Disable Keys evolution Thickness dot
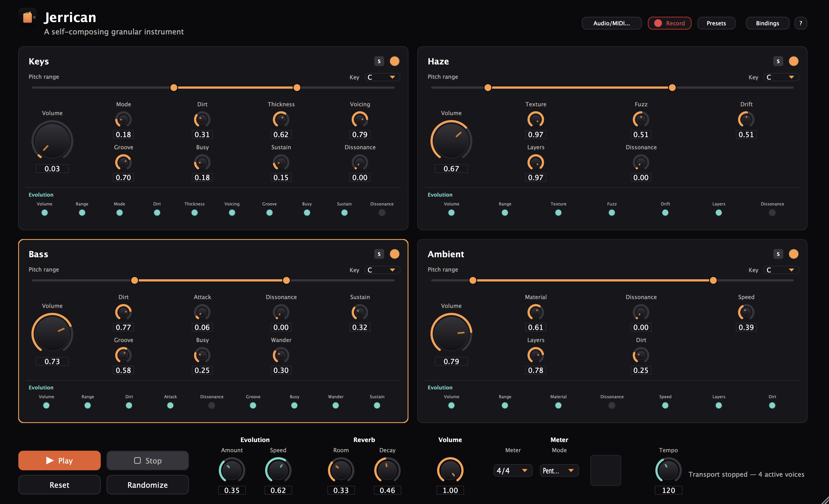Screen dimensions: 829x504 tap(194, 213)
